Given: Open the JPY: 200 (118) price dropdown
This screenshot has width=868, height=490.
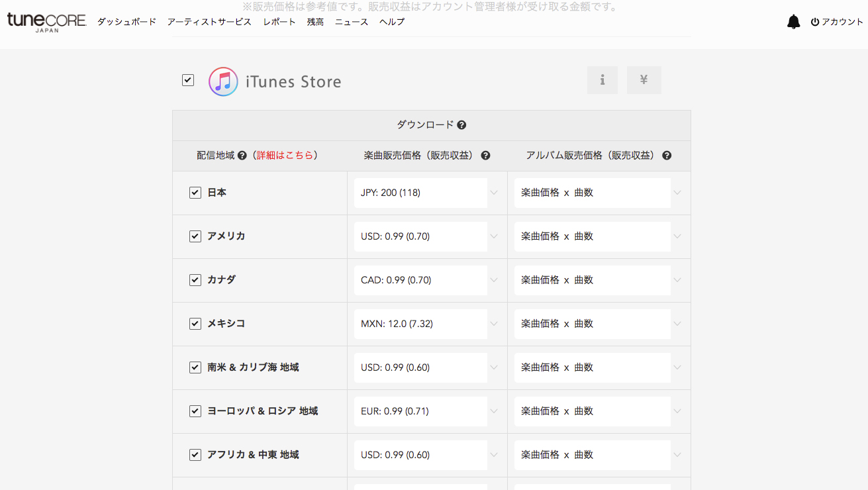Looking at the screenshot, I should tap(427, 193).
